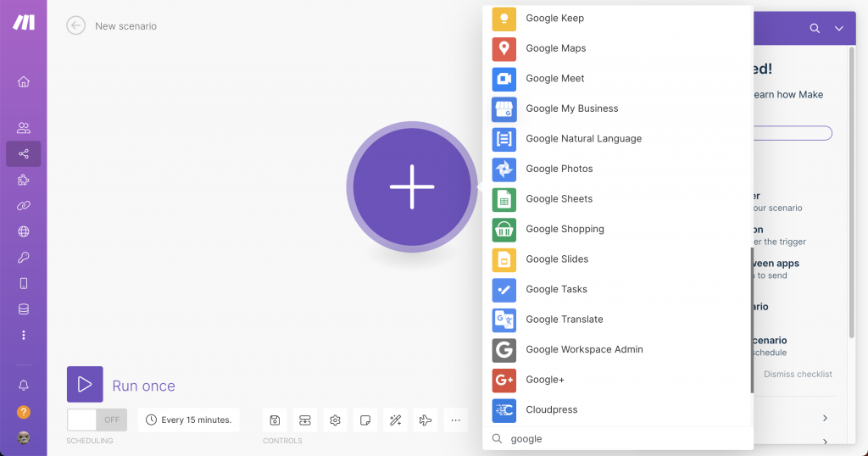The height and width of the screenshot is (456, 868).
Task: Choose Google Translate in the app list
Action: 617,320
